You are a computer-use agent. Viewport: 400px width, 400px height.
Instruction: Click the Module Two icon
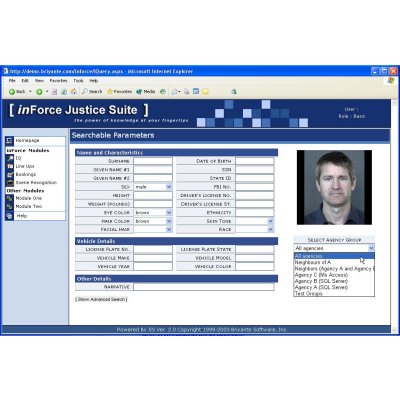pyautogui.click(x=10, y=206)
